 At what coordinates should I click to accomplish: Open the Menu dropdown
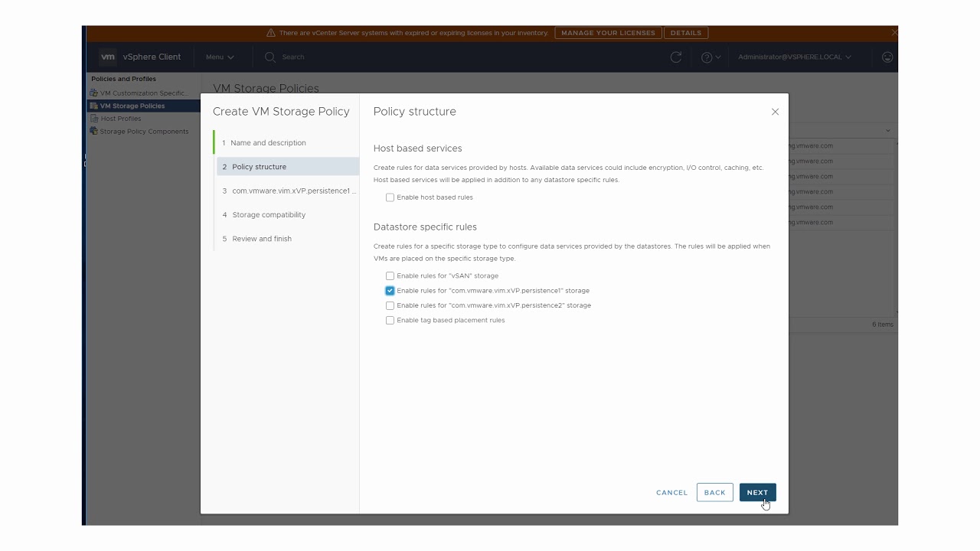(x=220, y=57)
